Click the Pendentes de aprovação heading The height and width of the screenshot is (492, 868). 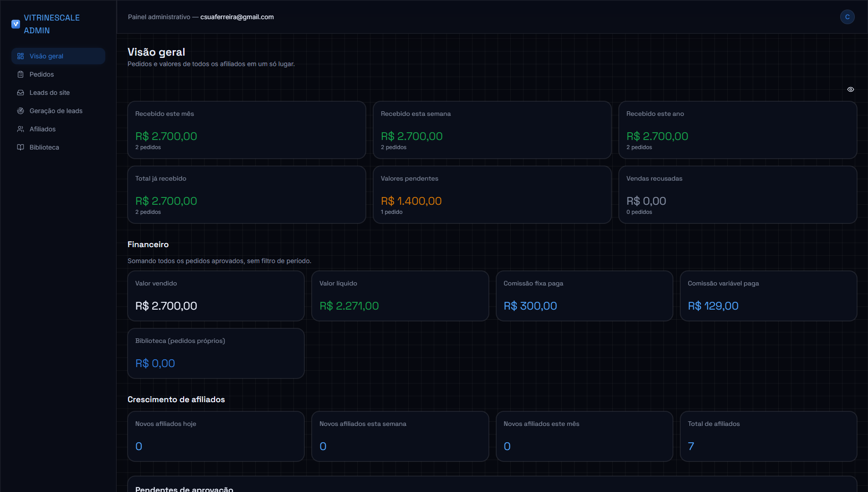click(x=184, y=489)
